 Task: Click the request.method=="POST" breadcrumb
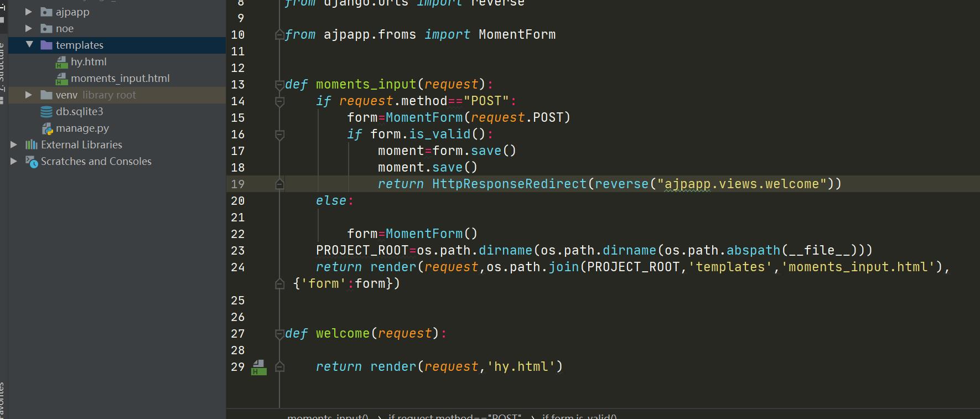coord(454,416)
